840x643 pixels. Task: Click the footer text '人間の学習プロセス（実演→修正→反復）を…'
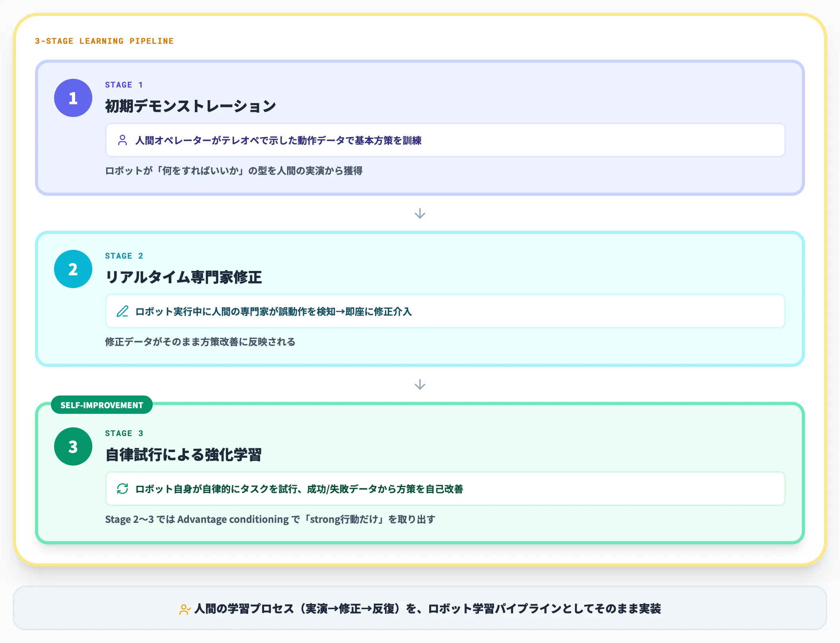(428, 609)
